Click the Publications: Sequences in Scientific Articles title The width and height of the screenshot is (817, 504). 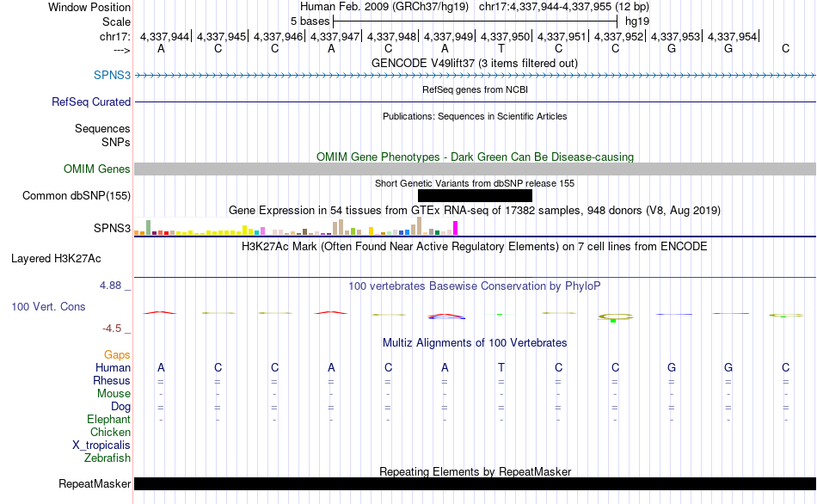(x=475, y=116)
